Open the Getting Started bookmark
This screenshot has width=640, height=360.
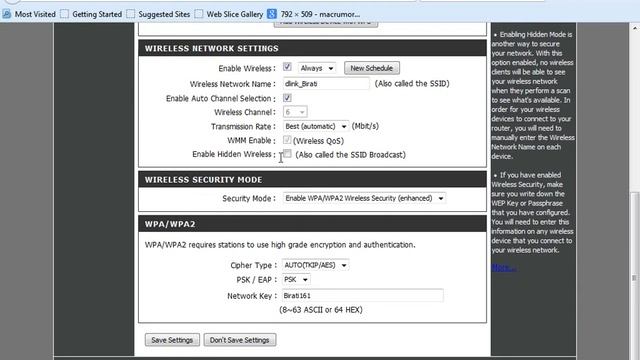[x=91, y=14]
